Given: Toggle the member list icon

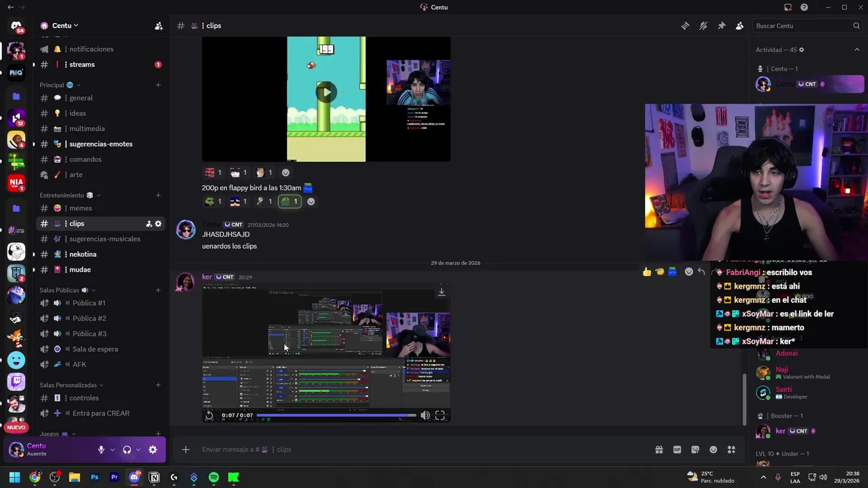Looking at the screenshot, I should [740, 26].
